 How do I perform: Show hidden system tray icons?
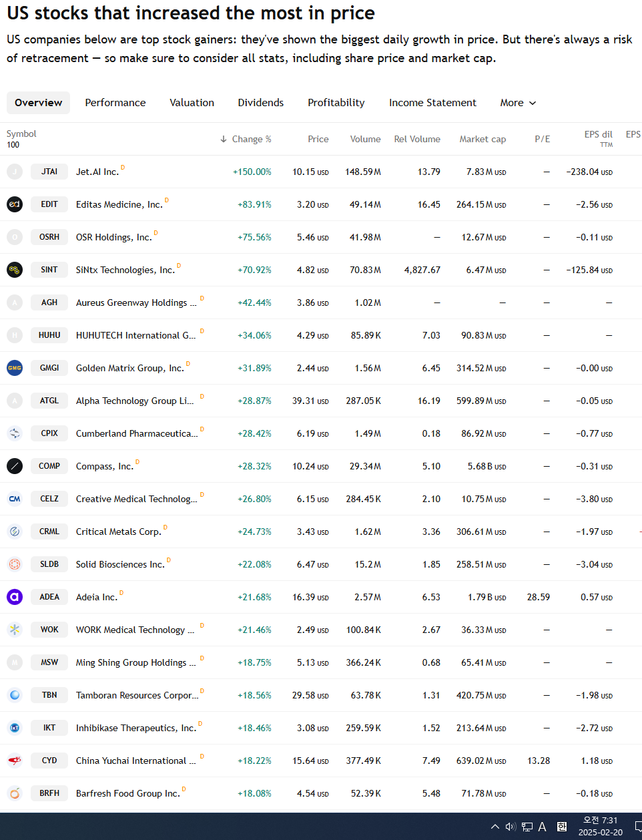(x=495, y=827)
